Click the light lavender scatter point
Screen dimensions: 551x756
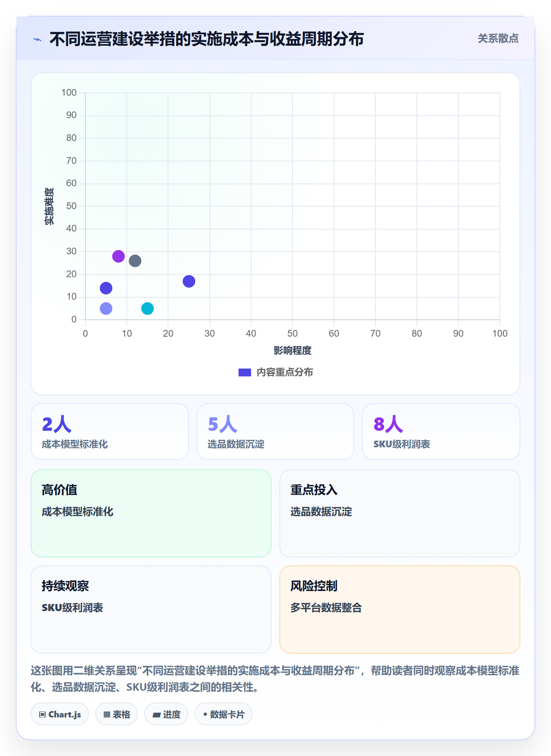point(106,308)
